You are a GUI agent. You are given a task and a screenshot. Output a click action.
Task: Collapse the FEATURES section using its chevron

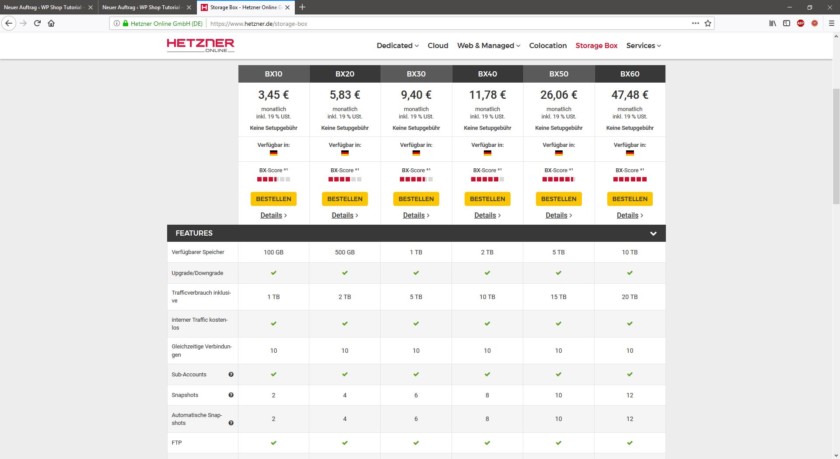(x=653, y=233)
